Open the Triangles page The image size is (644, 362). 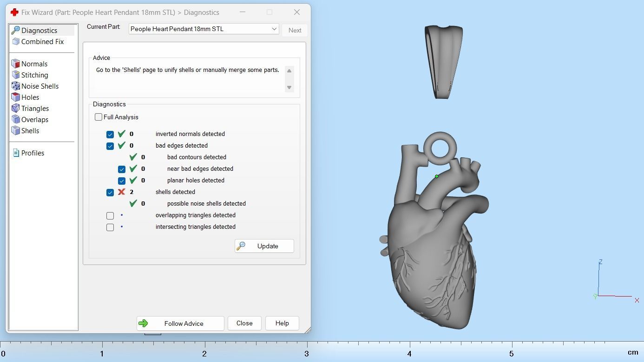pyautogui.click(x=35, y=108)
